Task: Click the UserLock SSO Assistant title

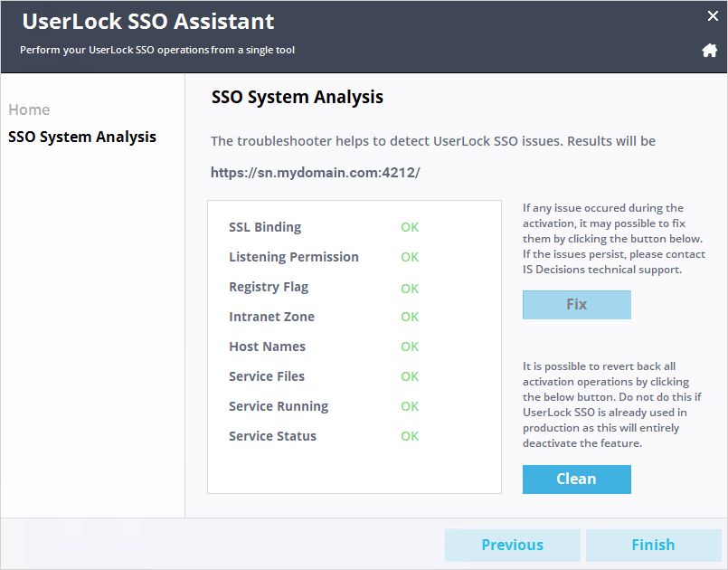Action: 148,22
